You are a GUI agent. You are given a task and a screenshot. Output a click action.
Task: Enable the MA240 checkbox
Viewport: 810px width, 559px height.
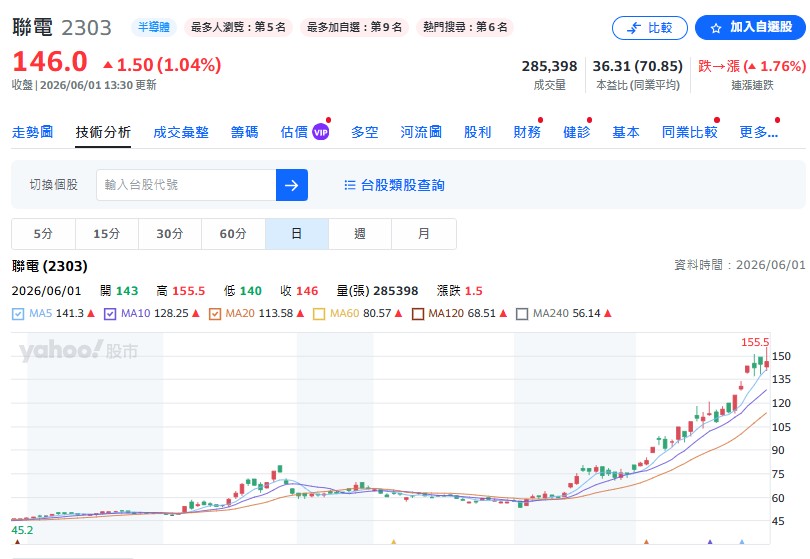click(522, 314)
